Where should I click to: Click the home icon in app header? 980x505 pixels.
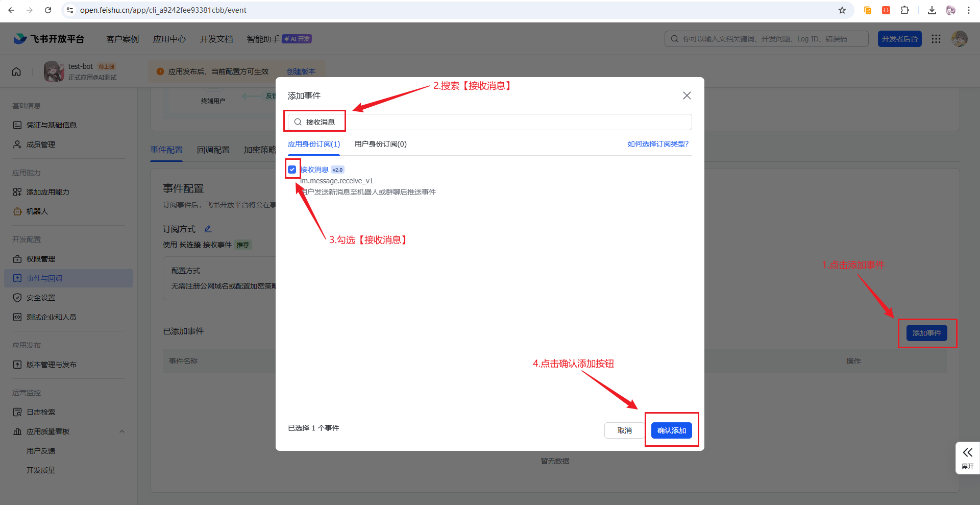16,71
